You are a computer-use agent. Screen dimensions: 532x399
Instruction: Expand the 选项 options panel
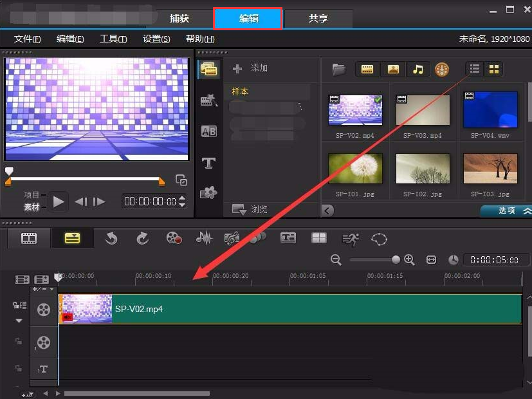coord(507,210)
